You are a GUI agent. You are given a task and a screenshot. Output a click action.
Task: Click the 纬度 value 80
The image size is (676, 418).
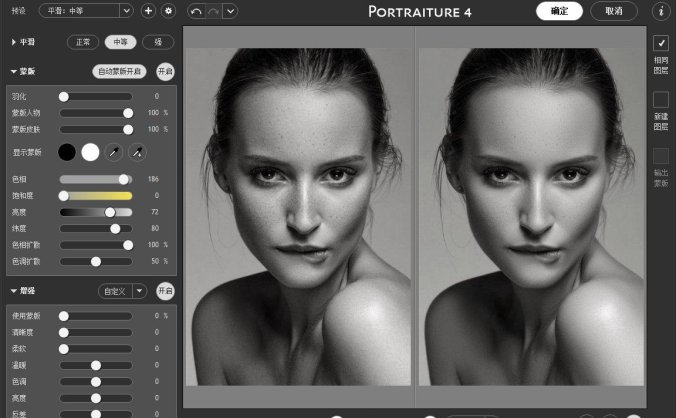tap(155, 228)
